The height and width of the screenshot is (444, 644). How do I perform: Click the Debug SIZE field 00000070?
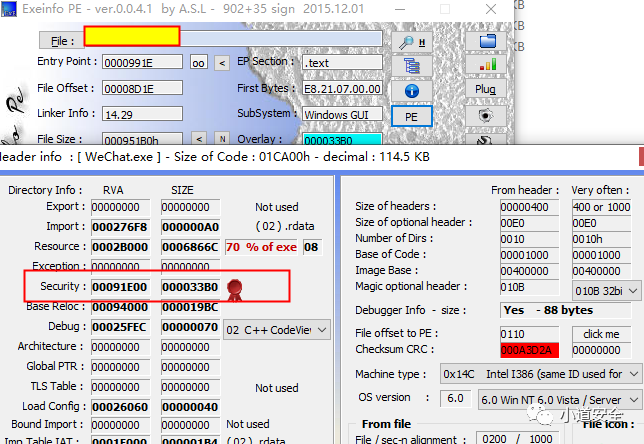point(190,327)
